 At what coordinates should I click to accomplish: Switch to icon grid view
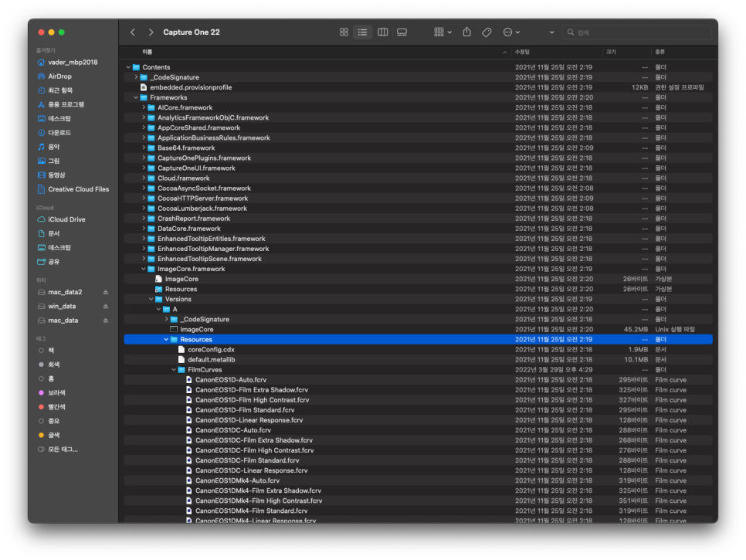click(x=344, y=32)
